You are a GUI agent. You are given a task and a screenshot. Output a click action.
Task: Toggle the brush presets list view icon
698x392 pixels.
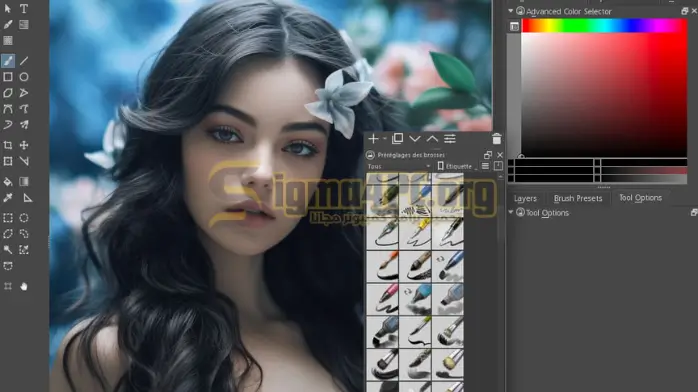point(485,166)
